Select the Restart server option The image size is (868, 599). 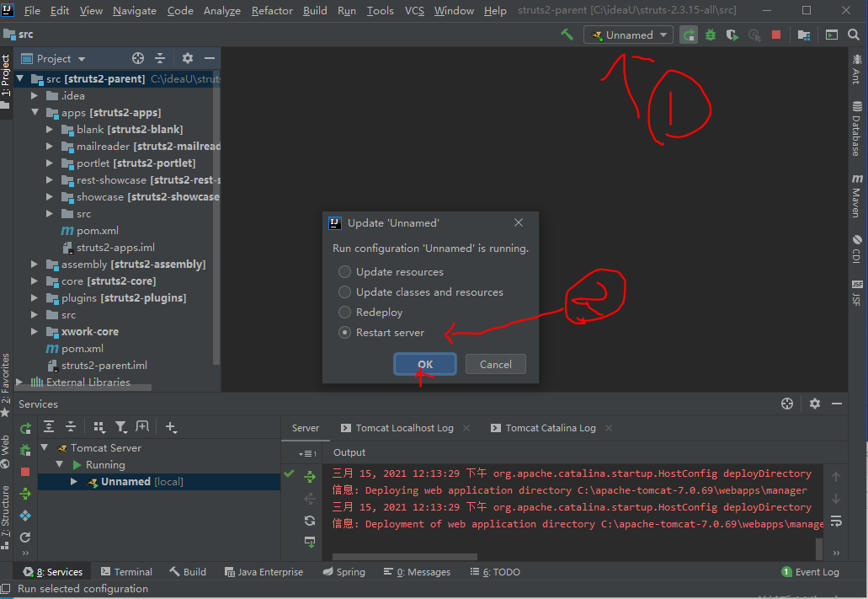point(381,333)
